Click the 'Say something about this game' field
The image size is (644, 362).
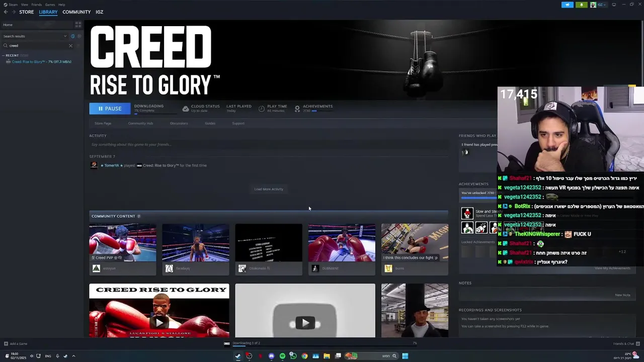269,145
